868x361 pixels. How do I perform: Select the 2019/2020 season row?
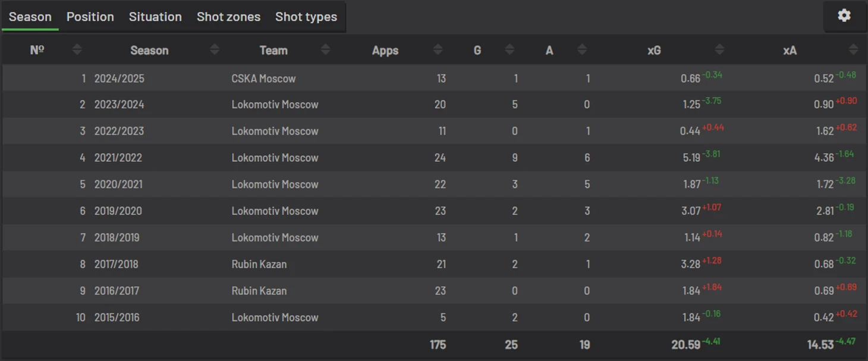click(434, 211)
